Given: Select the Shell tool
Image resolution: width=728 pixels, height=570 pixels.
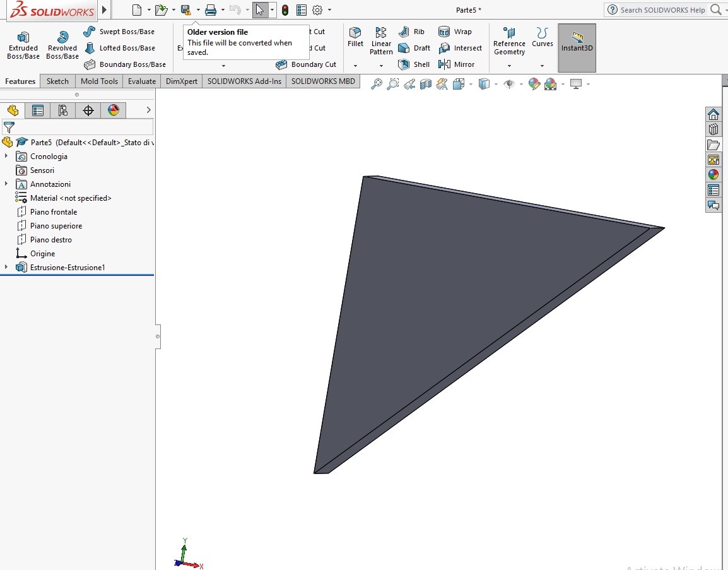Looking at the screenshot, I should pos(414,64).
